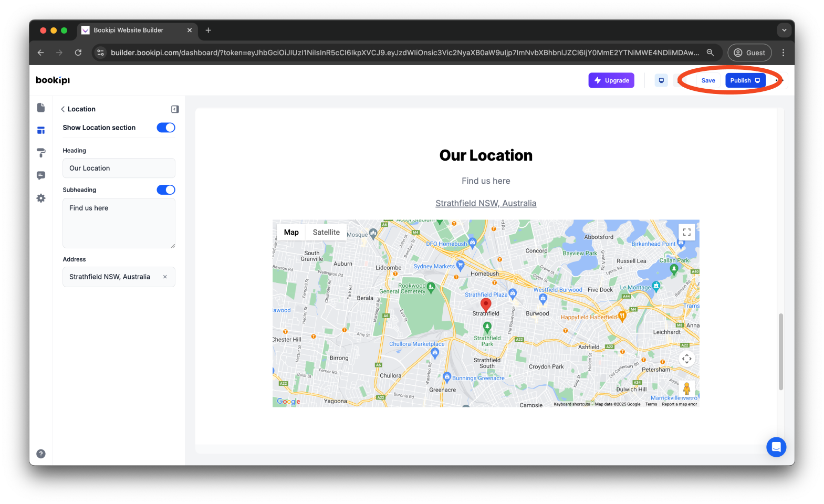Click the help question mark icon
Viewport: 824px width, 504px height.
tap(41, 454)
